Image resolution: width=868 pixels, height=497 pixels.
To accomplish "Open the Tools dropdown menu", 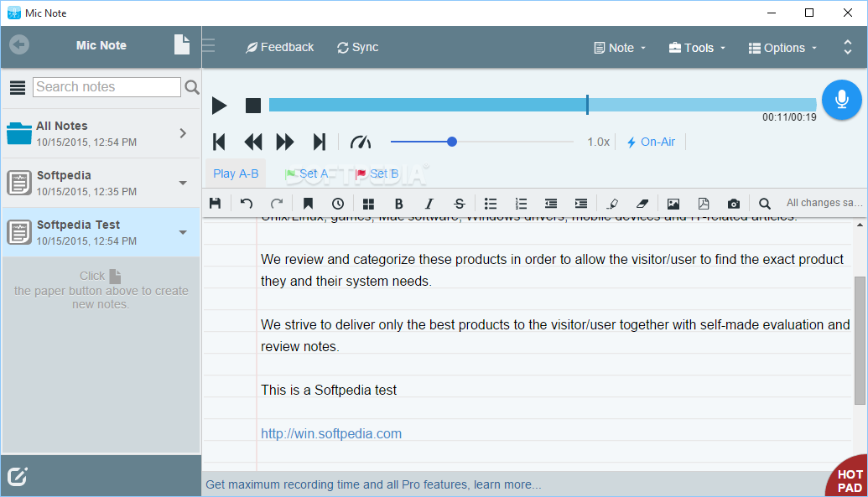I will coord(698,48).
